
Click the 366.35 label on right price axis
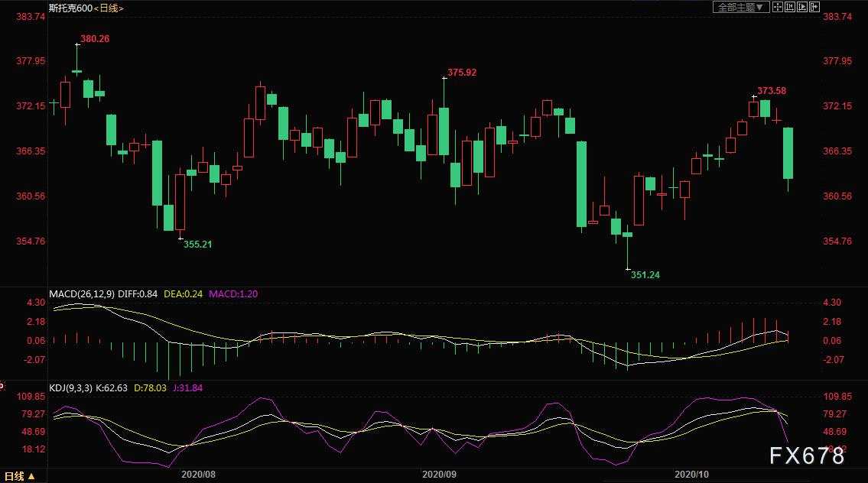pos(837,151)
